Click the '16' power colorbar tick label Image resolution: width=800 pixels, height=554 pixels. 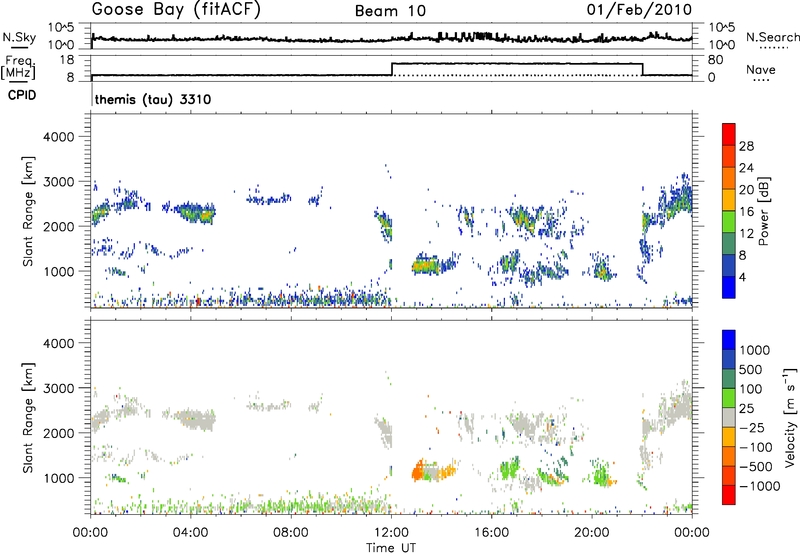pos(746,212)
